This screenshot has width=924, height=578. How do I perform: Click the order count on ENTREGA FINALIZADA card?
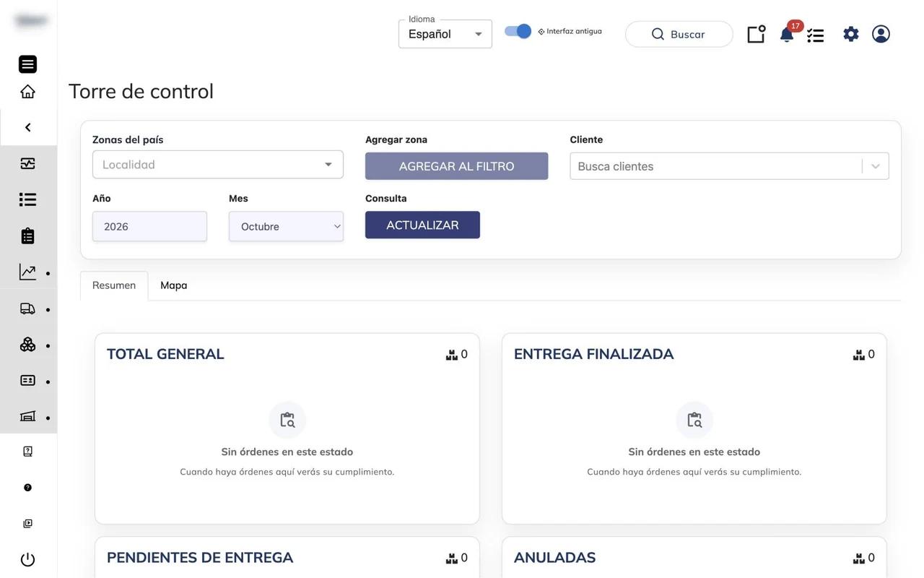pos(864,354)
